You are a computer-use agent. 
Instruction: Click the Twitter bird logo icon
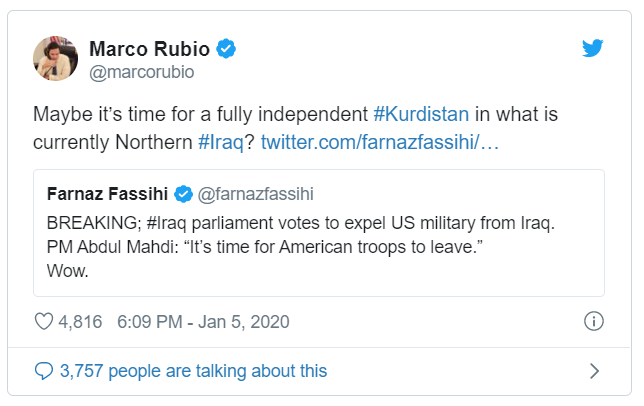593,49
